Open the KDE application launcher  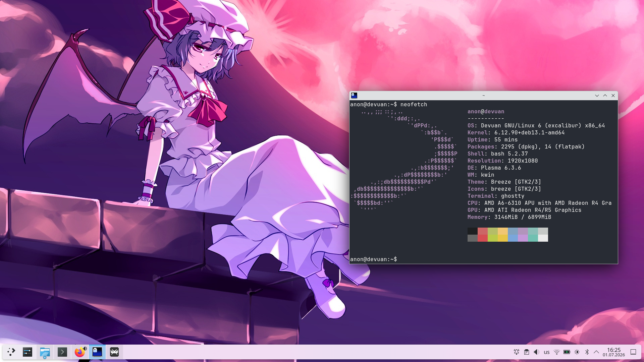point(11,352)
